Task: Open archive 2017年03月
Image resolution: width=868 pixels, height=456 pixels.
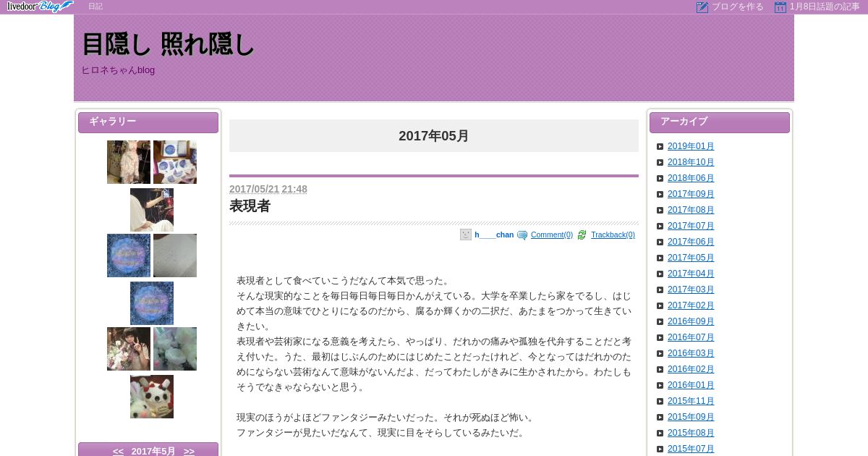Action: pyautogui.click(x=691, y=290)
